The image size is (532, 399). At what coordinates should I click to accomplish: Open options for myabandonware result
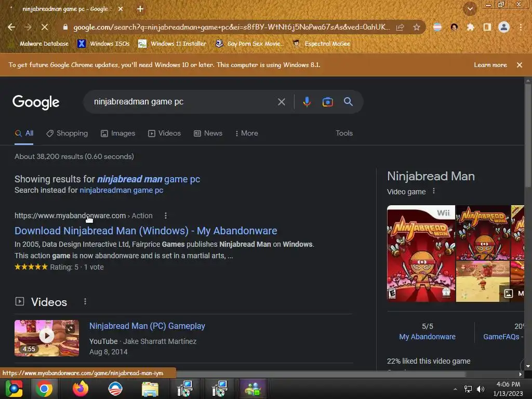(x=166, y=216)
